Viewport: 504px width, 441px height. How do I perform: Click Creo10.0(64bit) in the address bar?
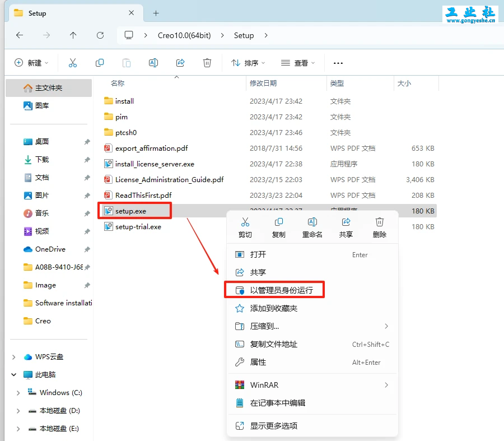click(x=184, y=35)
